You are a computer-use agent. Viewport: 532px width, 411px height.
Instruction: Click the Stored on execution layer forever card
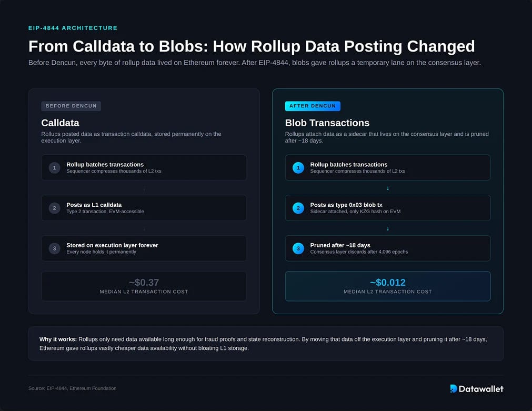(x=144, y=248)
